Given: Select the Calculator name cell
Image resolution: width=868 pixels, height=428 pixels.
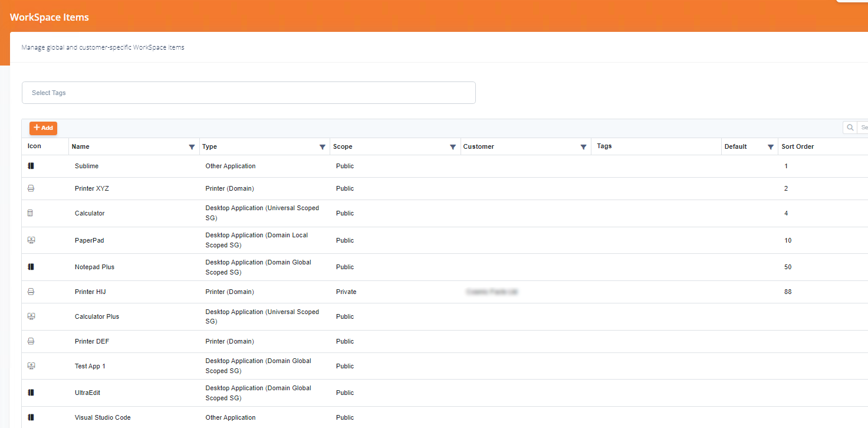Looking at the screenshot, I should (90, 213).
